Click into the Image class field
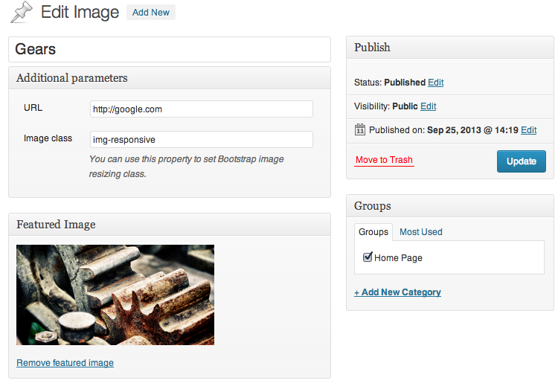558x392 pixels. (x=201, y=139)
